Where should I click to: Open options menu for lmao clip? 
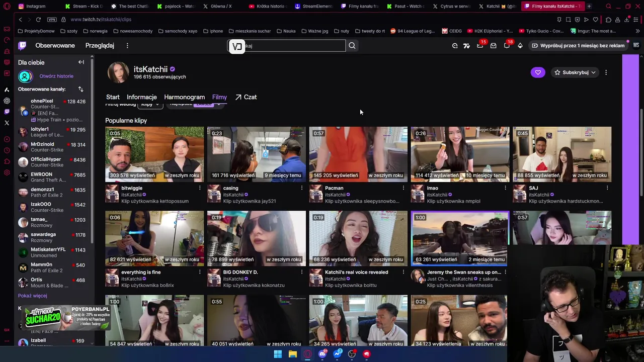[506, 188]
